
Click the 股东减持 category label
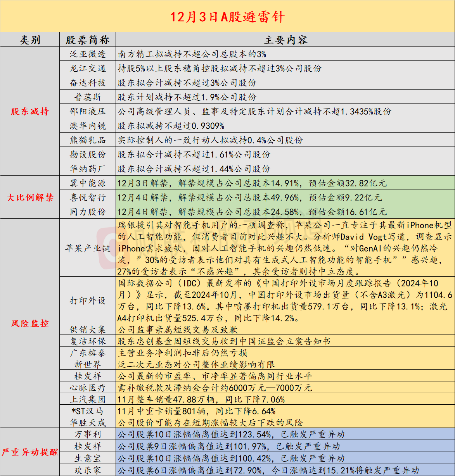30,112
